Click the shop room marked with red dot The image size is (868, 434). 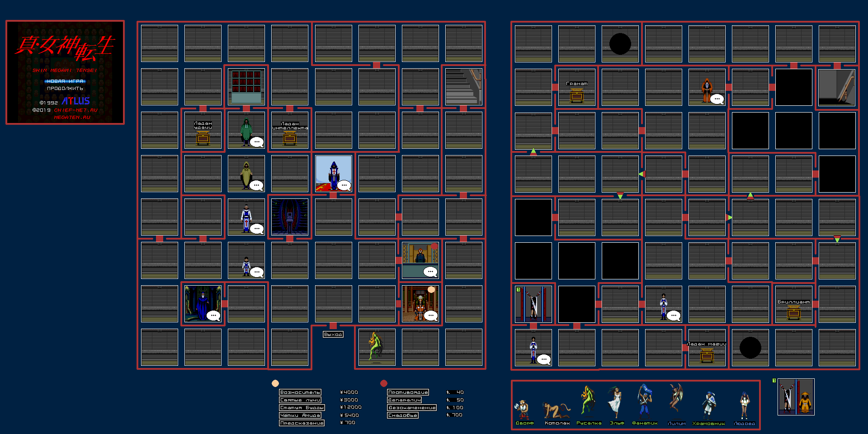tap(420, 260)
